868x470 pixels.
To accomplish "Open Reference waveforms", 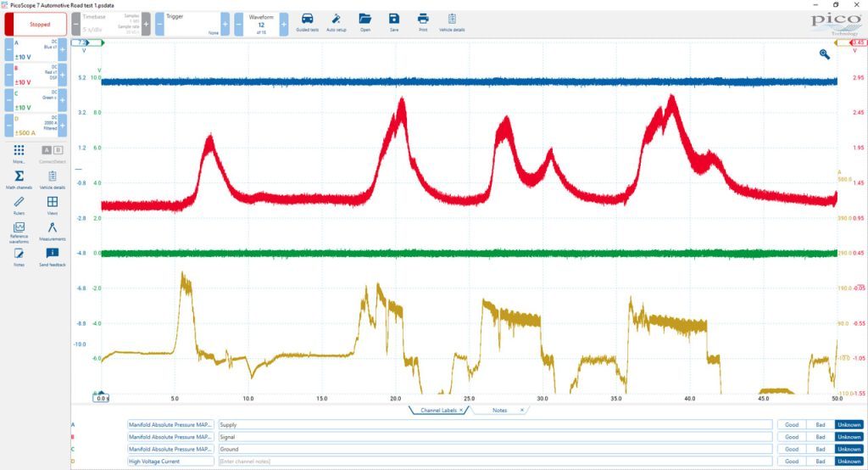I will [x=19, y=232].
